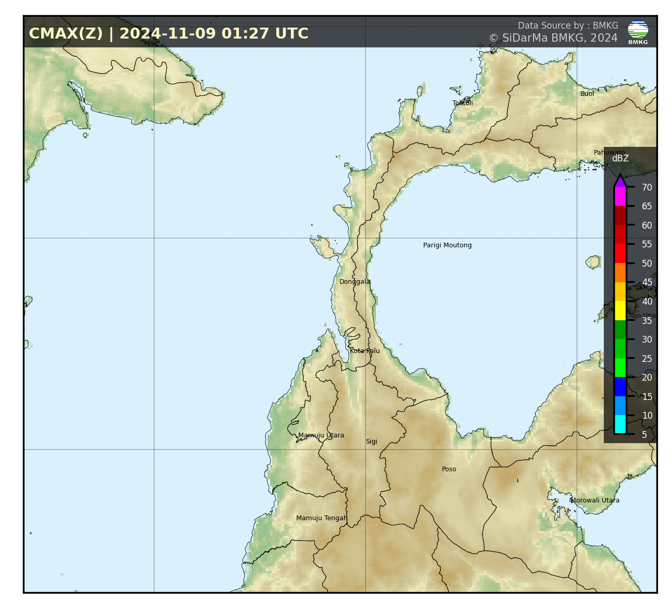
Task: Click the 'Kota Palu' map label
Action: point(365,351)
